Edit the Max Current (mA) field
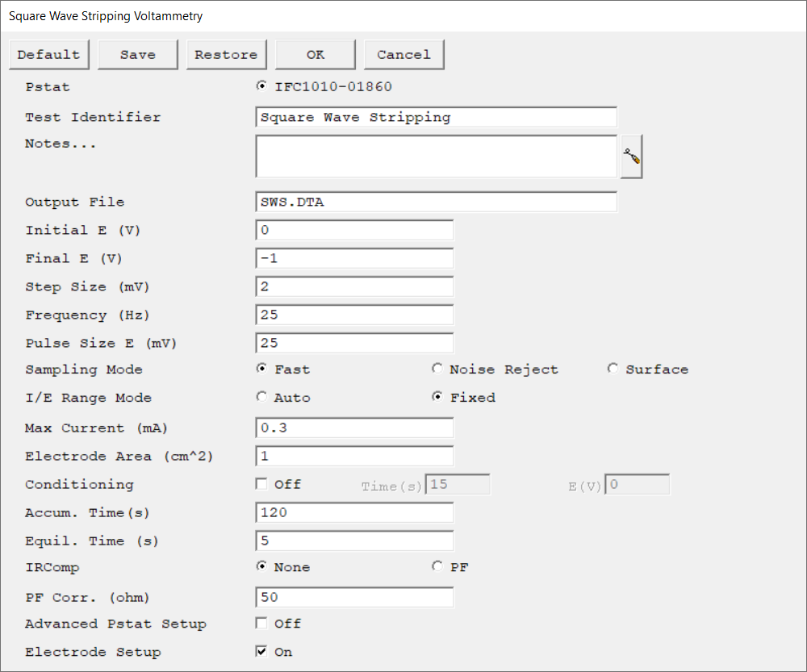Image resolution: width=807 pixels, height=672 pixels. pyautogui.click(x=354, y=428)
